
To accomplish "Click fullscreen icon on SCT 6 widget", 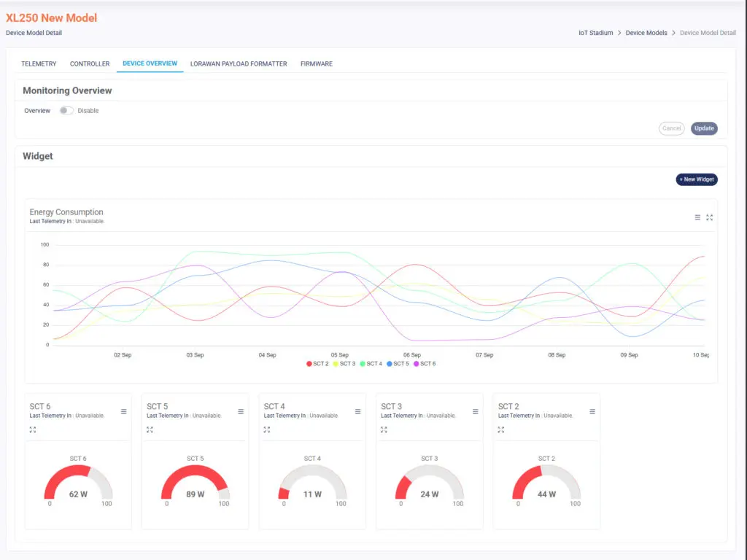I will pyautogui.click(x=33, y=429).
